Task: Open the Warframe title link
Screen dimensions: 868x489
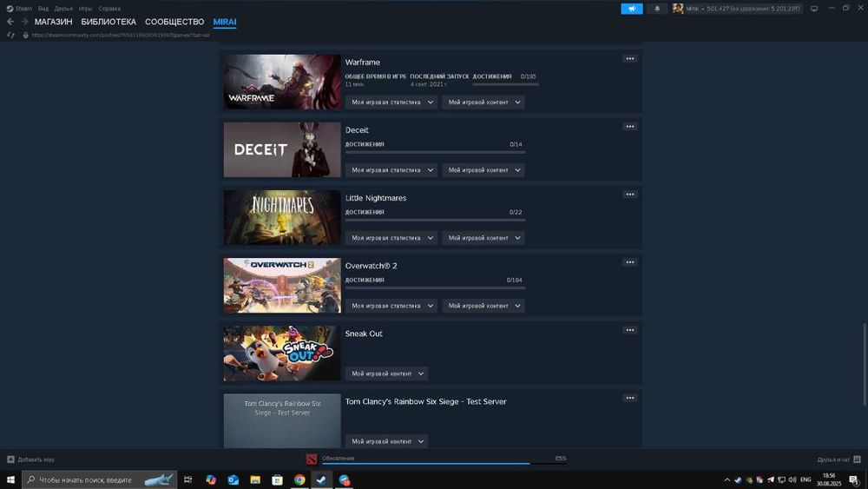Action: click(363, 62)
